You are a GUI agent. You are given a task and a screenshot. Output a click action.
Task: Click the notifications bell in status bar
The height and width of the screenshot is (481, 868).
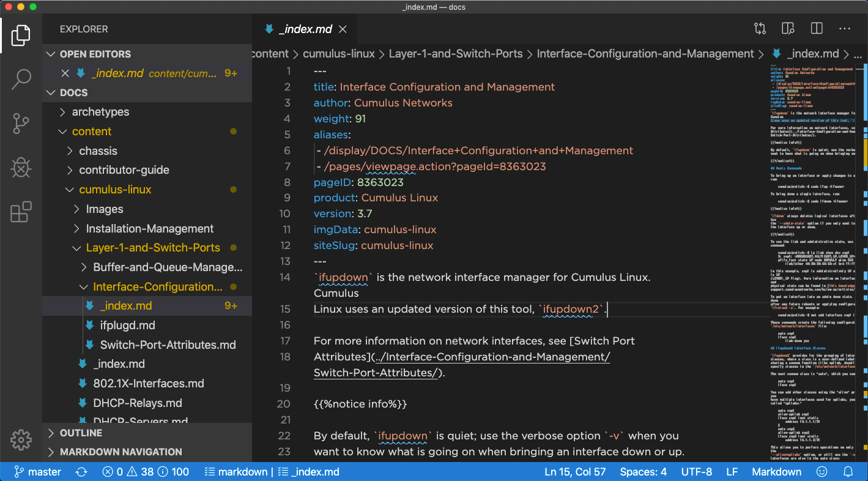pyautogui.click(x=848, y=472)
